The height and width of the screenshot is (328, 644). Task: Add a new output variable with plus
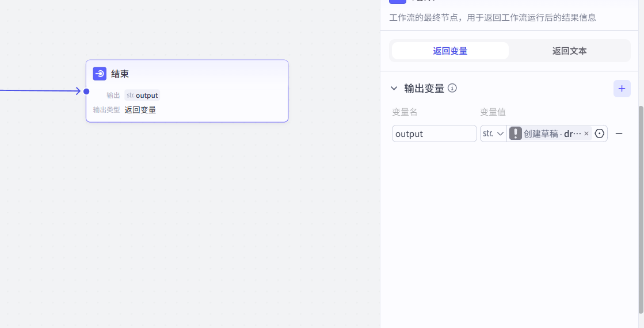(622, 89)
